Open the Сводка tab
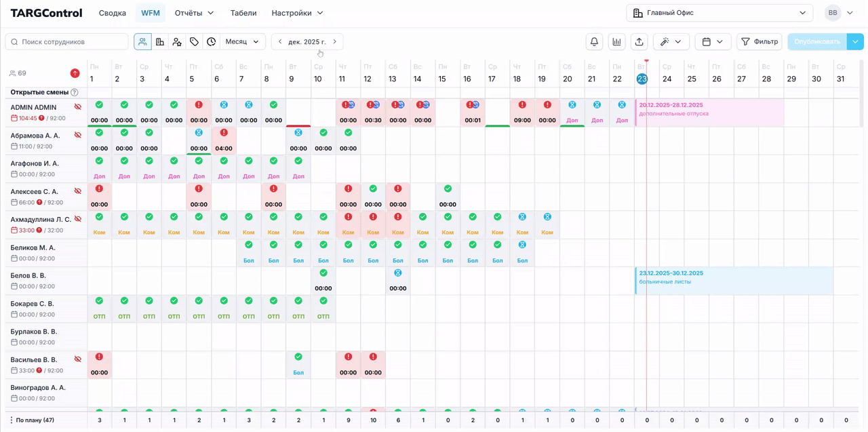This screenshot has height=432, width=868. click(x=112, y=13)
